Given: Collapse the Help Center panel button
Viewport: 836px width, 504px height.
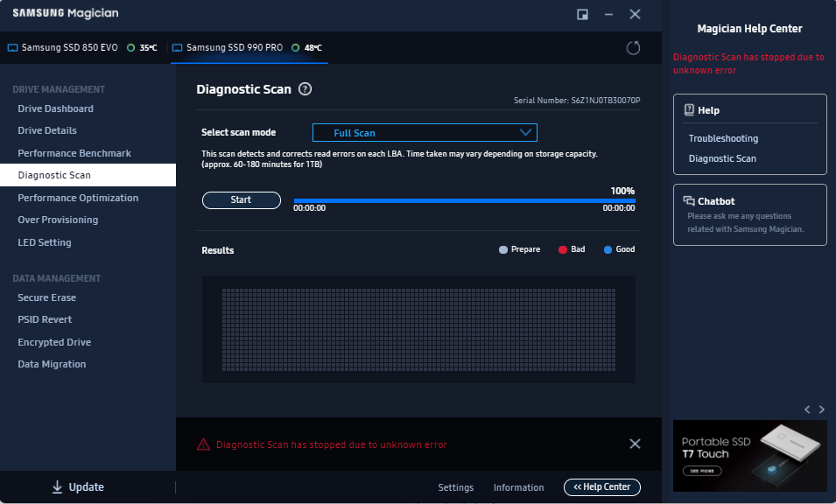Looking at the screenshot, I should (602, 487).
